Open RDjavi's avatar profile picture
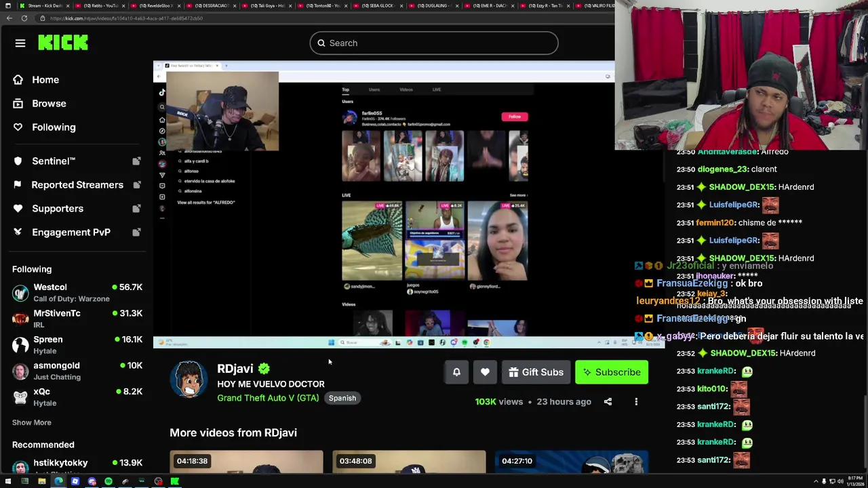The image size is (868, 488). click(189, 380)
